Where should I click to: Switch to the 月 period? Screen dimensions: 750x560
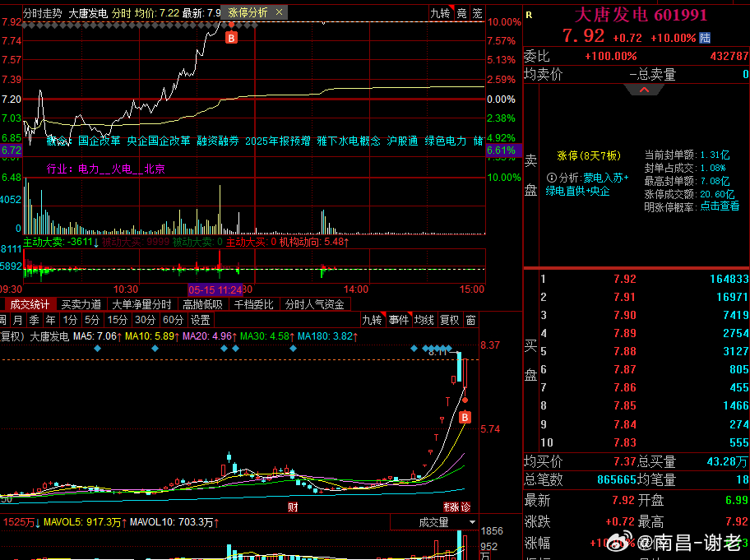18,320
